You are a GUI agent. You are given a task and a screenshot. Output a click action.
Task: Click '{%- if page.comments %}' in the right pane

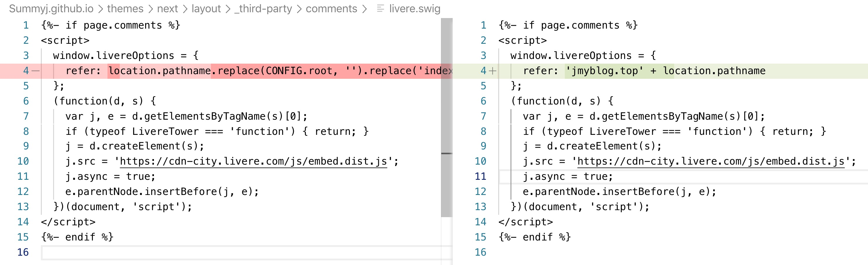568,25
